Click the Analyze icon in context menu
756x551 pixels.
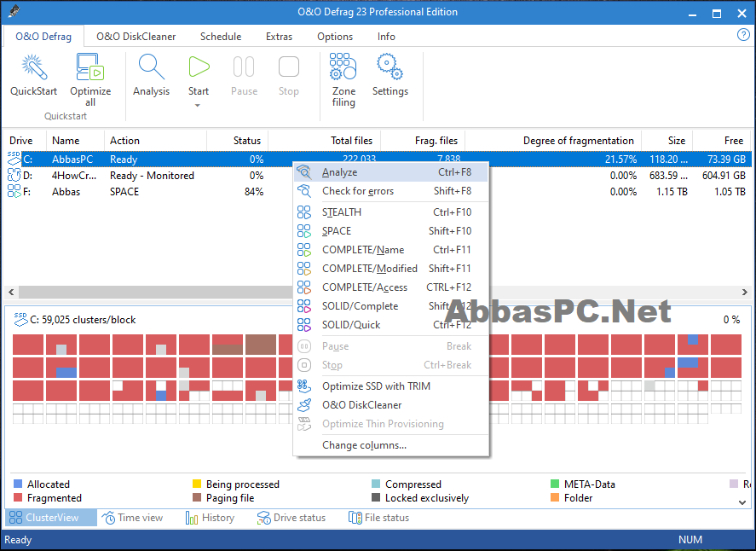(x=304, y=172)
